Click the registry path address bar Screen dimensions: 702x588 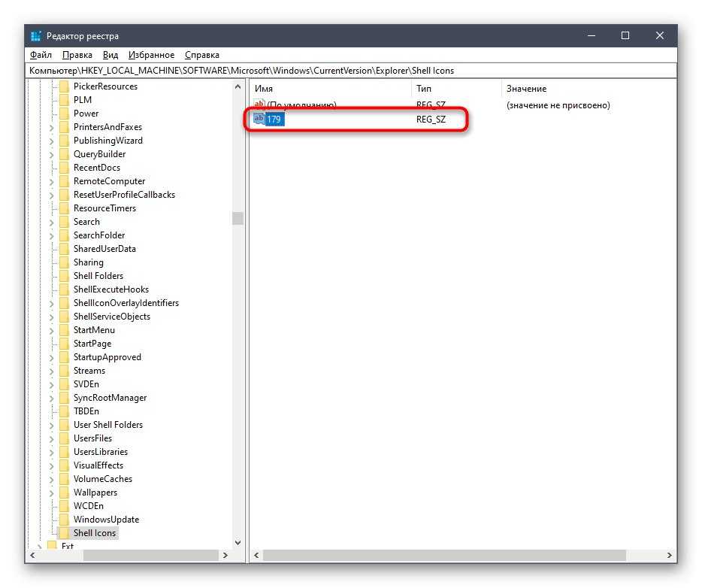[x=351, y=71]
